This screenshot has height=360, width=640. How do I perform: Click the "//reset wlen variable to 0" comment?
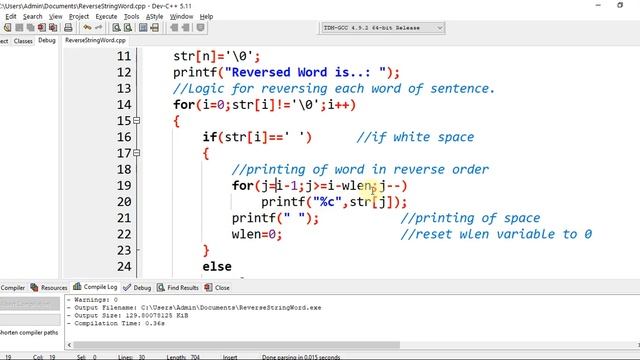496,234
